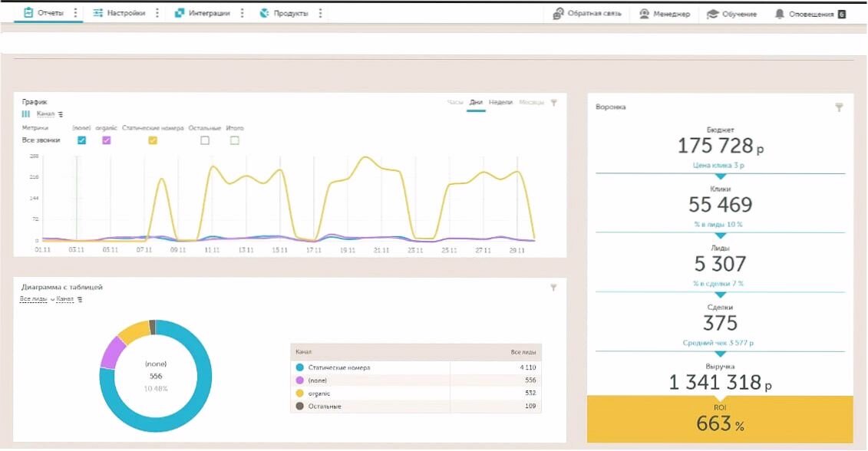Image resolution: width=868 pixels, height=451 pixels.
Task: Open three-dot menu next to Настройки
Action: (157, 13)
